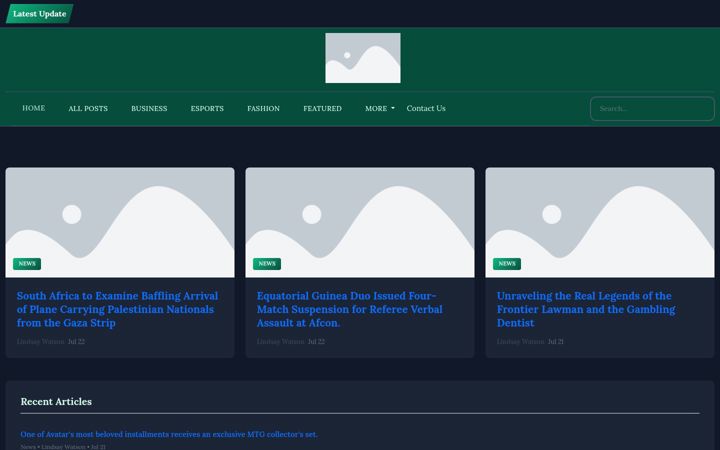Screen dimensions: 720x450
Task: Open Frontier Lawman article thumbnail
Action: pos(600,222)
